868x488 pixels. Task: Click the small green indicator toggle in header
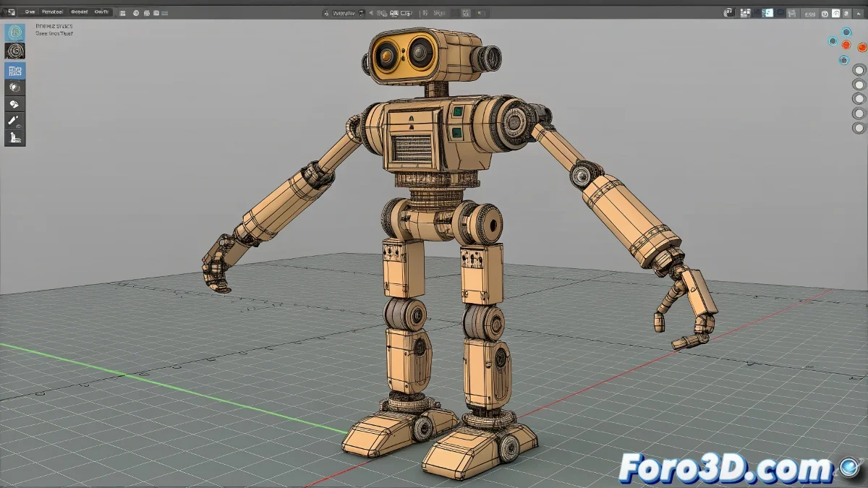pos(481,13)
